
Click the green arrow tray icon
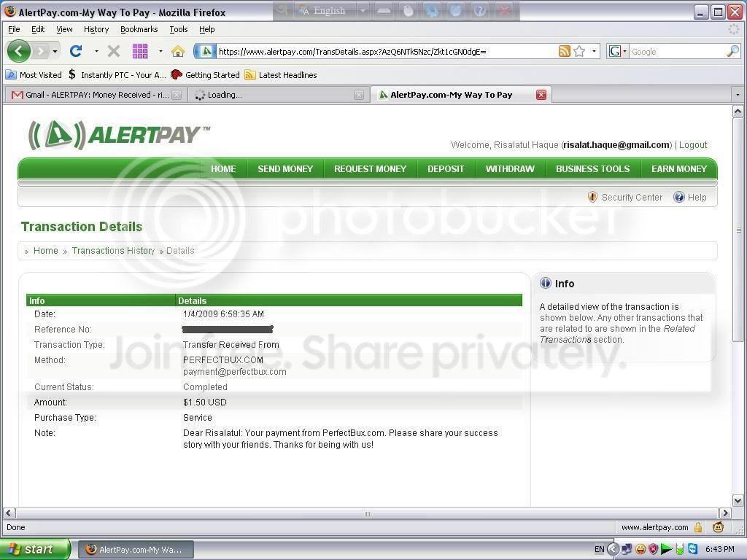click(666, 550)
